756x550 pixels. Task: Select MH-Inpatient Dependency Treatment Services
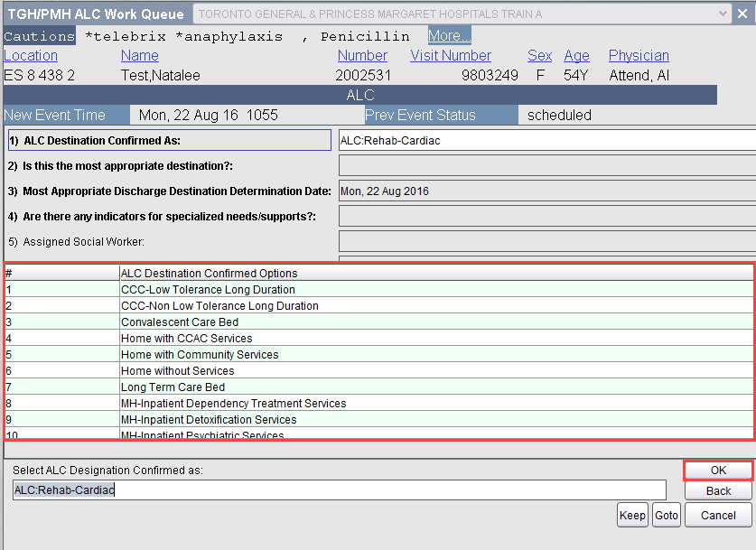tap(379, 403)
